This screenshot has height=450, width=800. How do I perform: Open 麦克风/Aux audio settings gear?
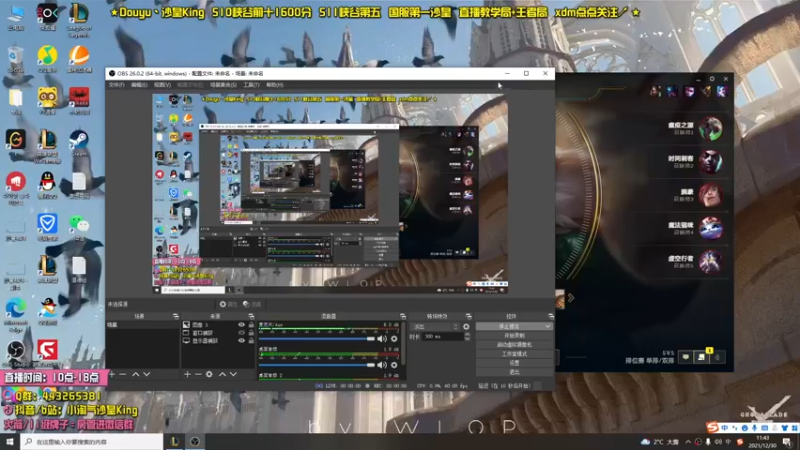pos(394,339)
